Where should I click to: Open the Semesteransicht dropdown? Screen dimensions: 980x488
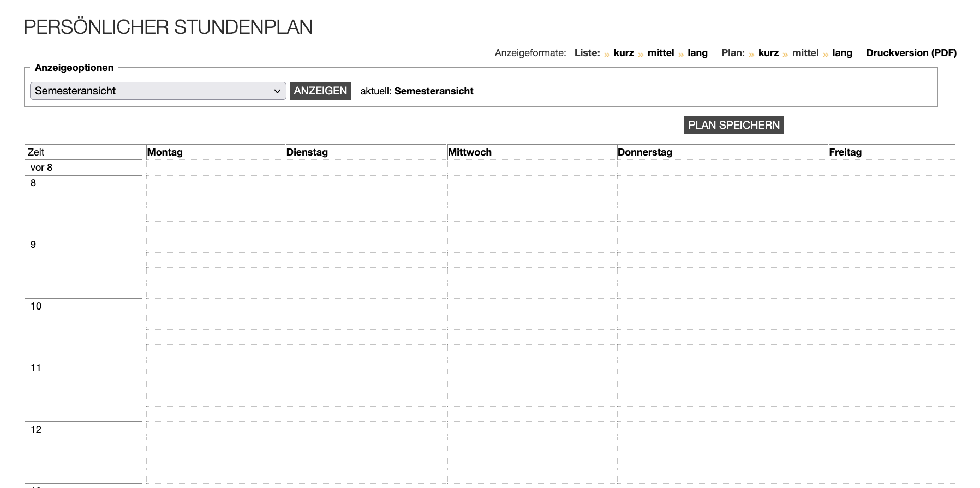pyautogui.click(x=158, y=91)
